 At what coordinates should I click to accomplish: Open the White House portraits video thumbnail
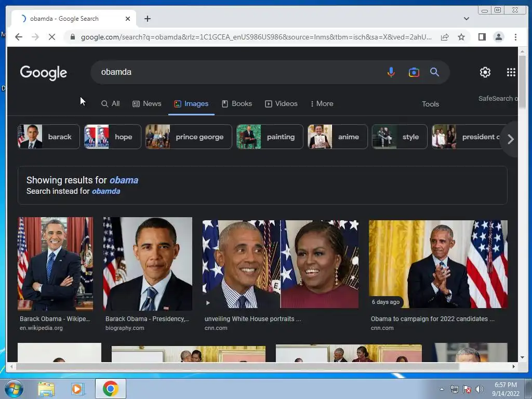280,264
